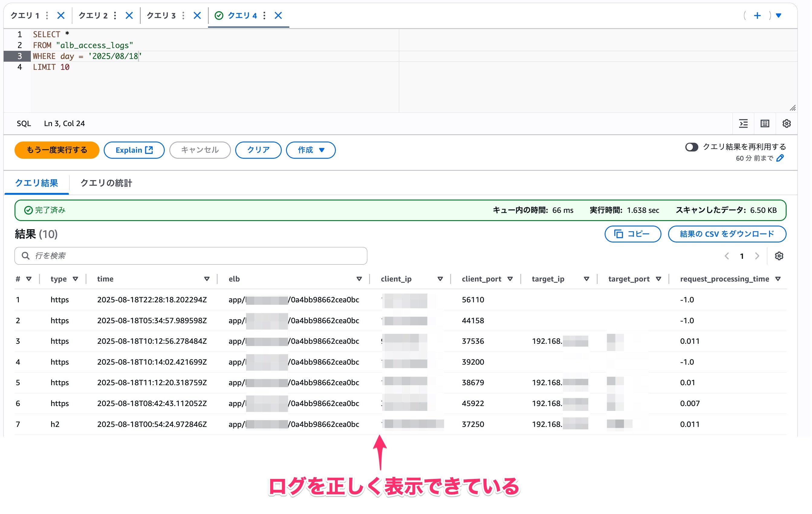Switch to the クエリ 2 tab
812x514 pixels.
click(93, 15)
